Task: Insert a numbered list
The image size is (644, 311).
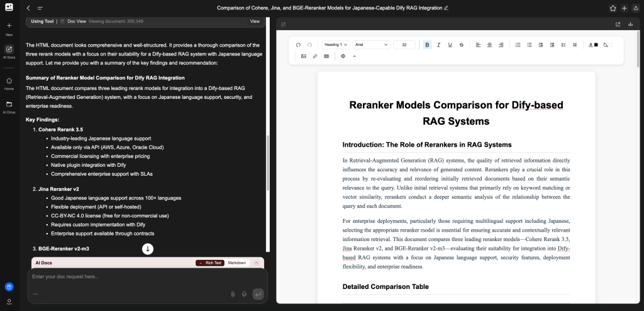Action: pyautogui.click(x=518, y=45)
